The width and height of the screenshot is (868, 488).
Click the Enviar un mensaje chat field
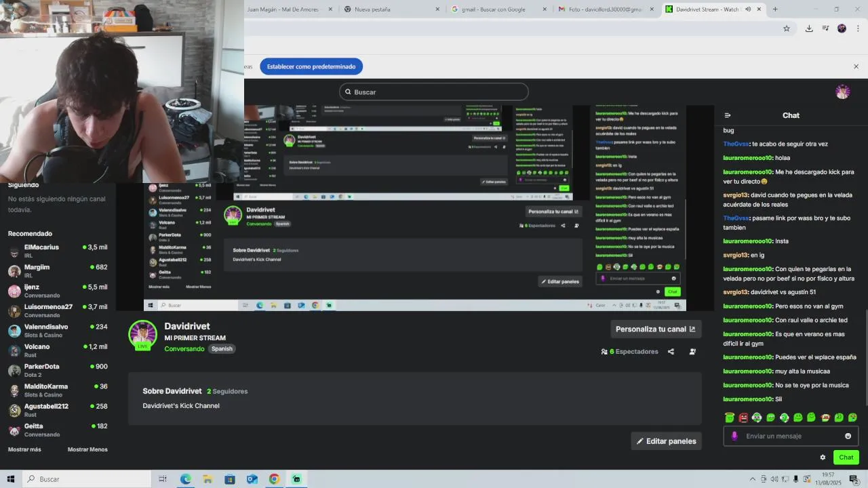[791, 436]
